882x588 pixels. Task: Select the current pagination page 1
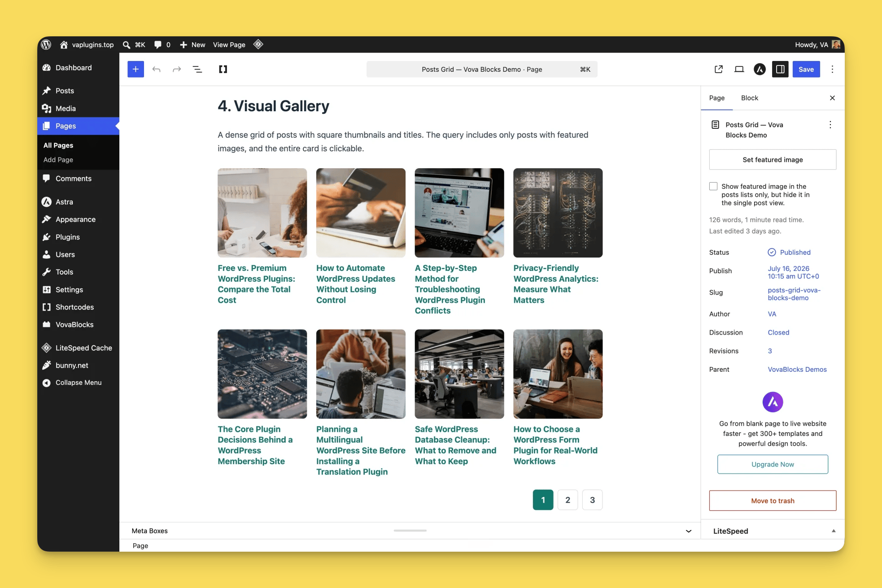click(543, 500)
